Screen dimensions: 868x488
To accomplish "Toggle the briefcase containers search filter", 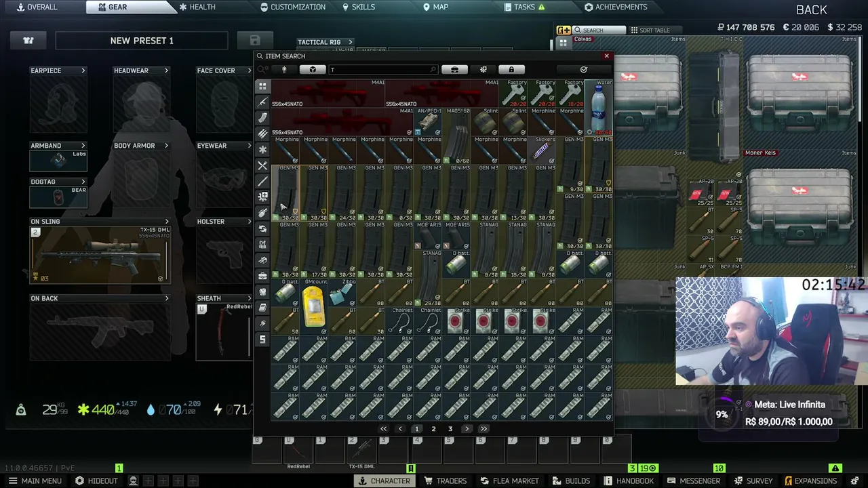I will coord(454,70).
